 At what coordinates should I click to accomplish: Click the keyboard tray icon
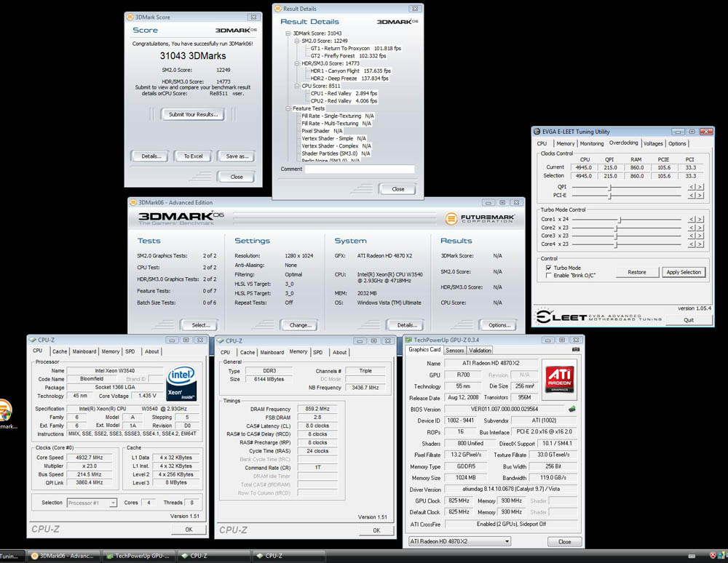click(692, 556)
